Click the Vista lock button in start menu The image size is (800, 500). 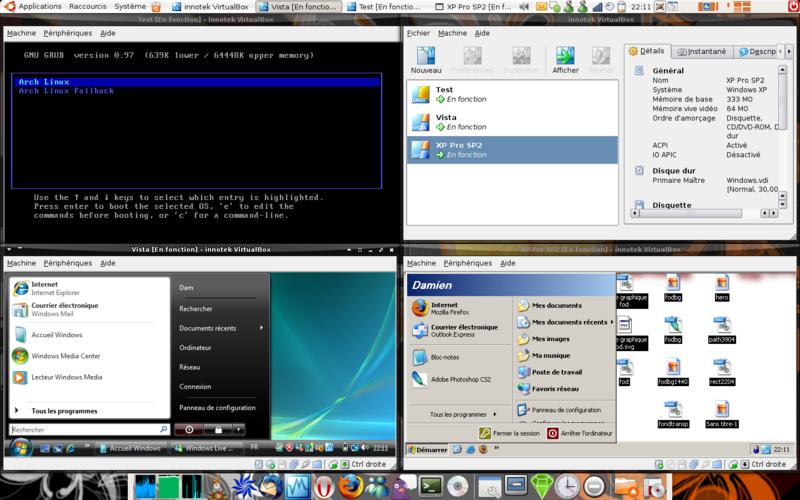pos(217,429)
